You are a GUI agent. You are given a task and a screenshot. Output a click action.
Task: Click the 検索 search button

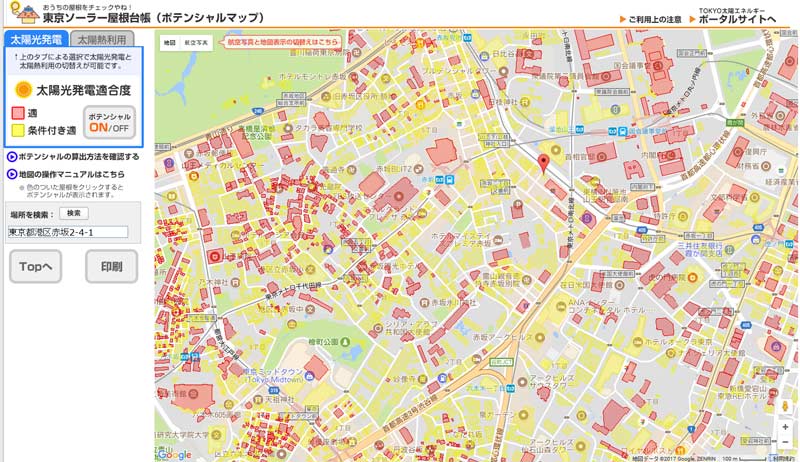pyautogui.click(x=74, y=213)
